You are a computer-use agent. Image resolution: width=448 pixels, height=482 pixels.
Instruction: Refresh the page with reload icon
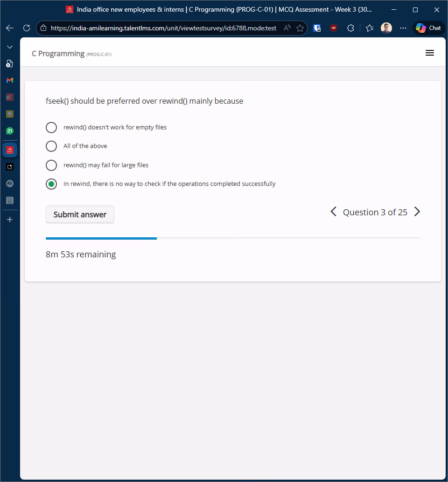pyautogui.click(x=27, y=28)
